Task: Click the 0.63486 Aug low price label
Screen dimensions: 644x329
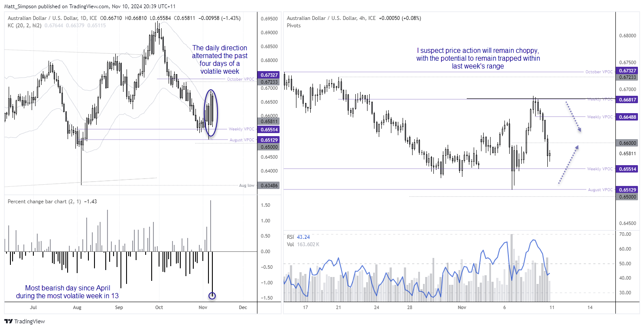Action: pyautogui.click(x=269, y=186)
